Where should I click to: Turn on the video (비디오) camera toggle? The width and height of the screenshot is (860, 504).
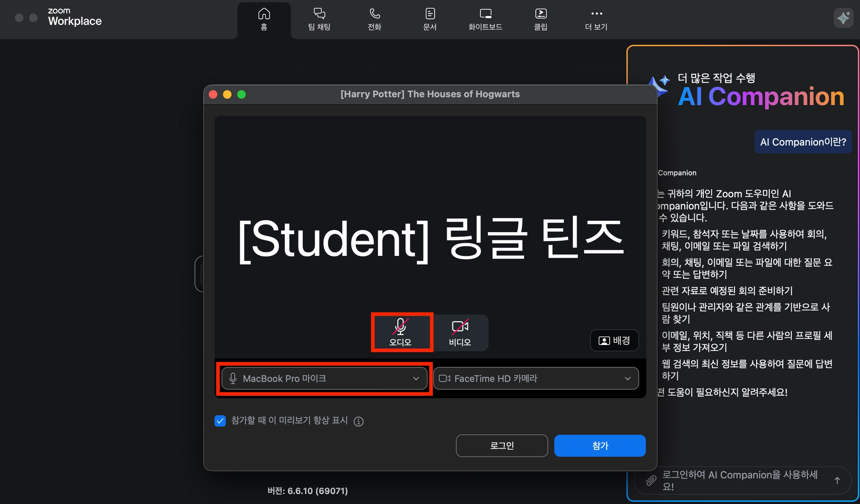click(460, 332)
